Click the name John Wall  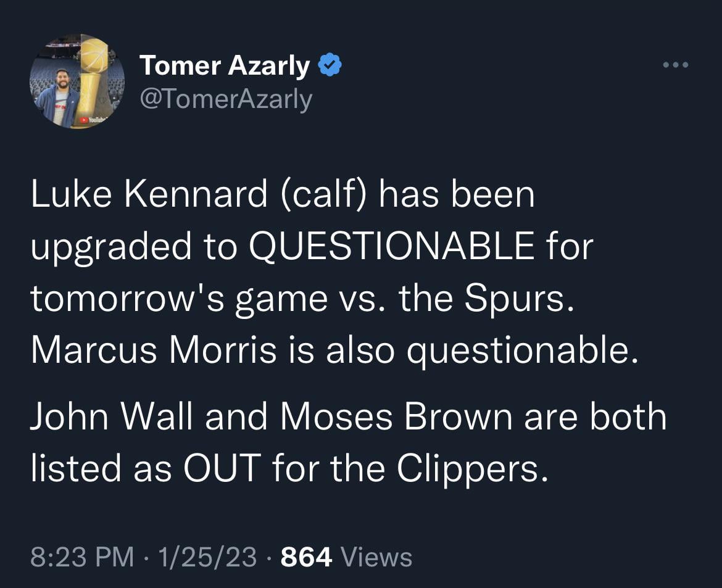112,417
